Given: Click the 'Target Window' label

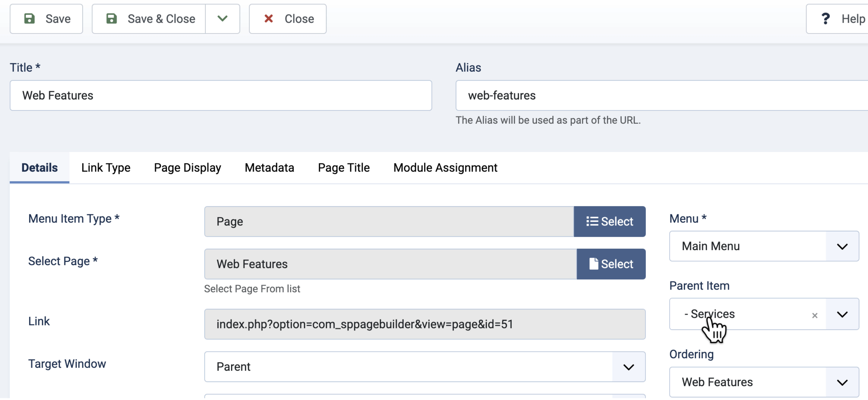Looking at the screenshot, I should (x=67, y=364).
